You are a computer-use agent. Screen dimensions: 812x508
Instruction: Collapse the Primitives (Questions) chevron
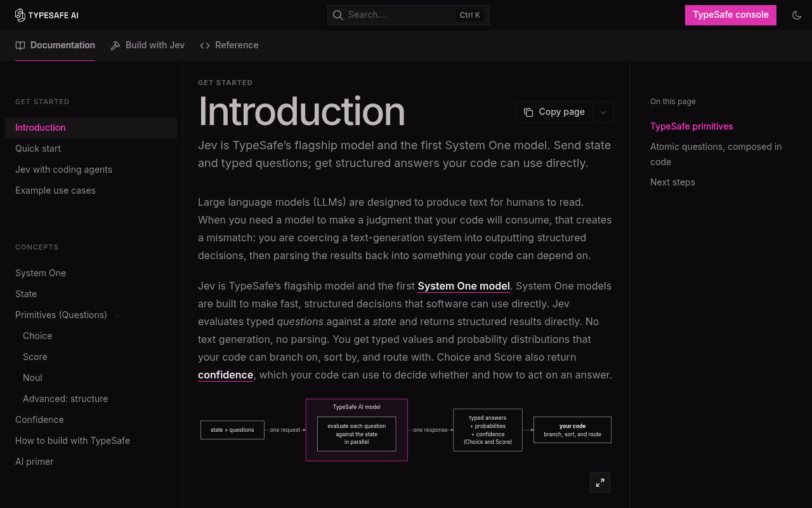pyautogui.click(x=117, y=316)
